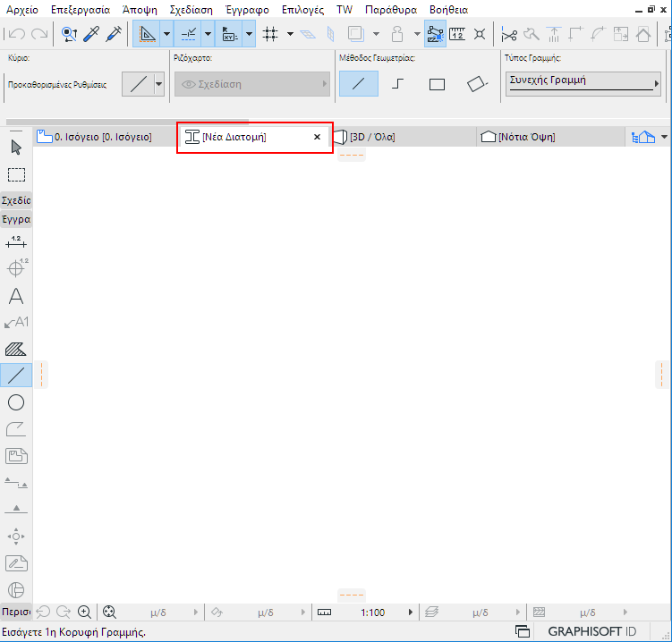Open the Επεξεργασία menu
Image resolution: width=672 pixels, height=642 pixels.
point(81,10)
